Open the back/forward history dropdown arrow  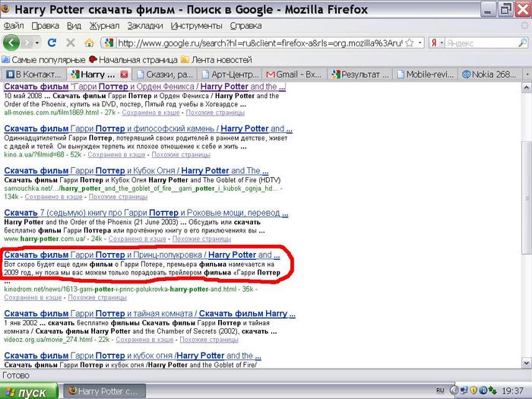click(x=37, y=43)
